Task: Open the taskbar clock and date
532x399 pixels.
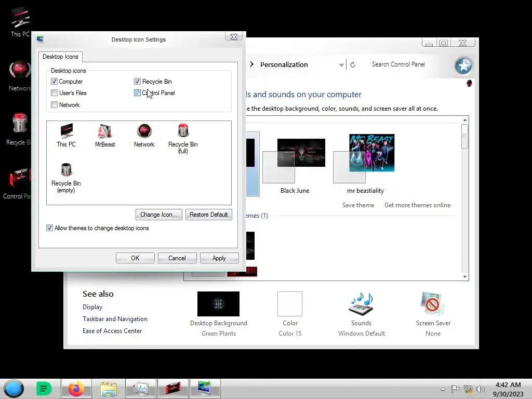Action: pyautogui.click(x=508, y=389)
